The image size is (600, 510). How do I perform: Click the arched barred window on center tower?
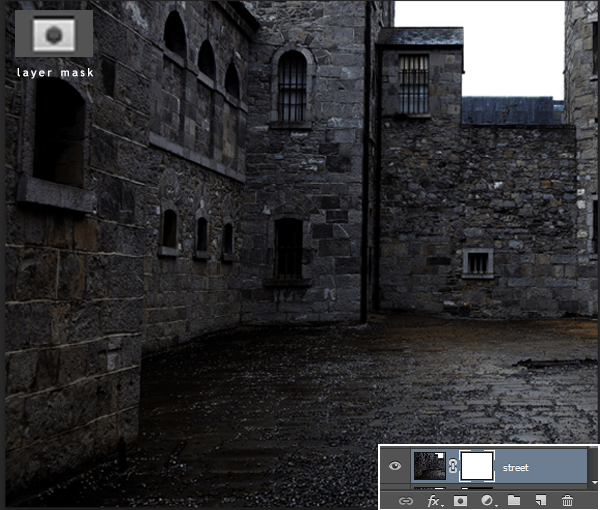[291, 87]
